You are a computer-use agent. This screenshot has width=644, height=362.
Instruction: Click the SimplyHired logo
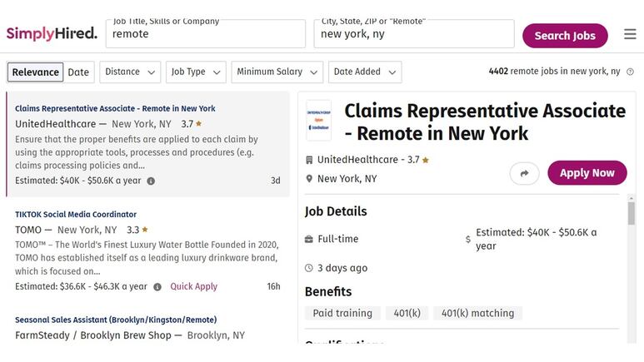(52, 33)
